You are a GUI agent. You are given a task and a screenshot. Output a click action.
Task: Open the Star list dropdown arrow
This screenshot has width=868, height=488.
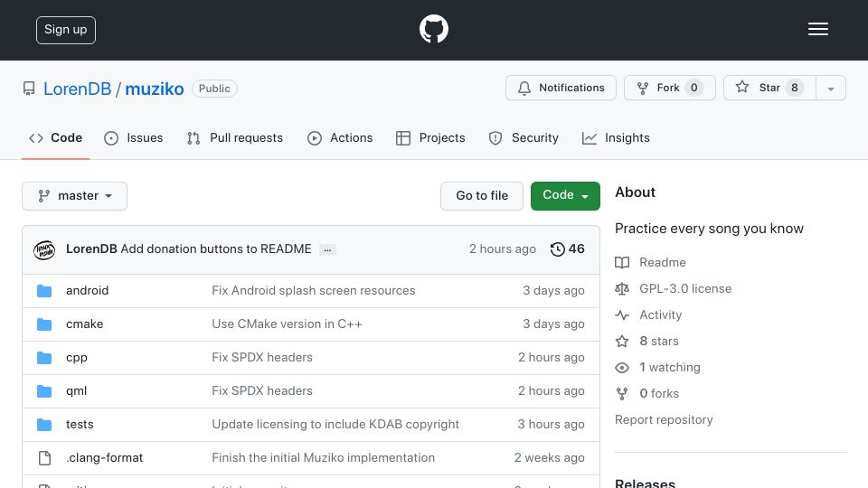pos(830,88)
